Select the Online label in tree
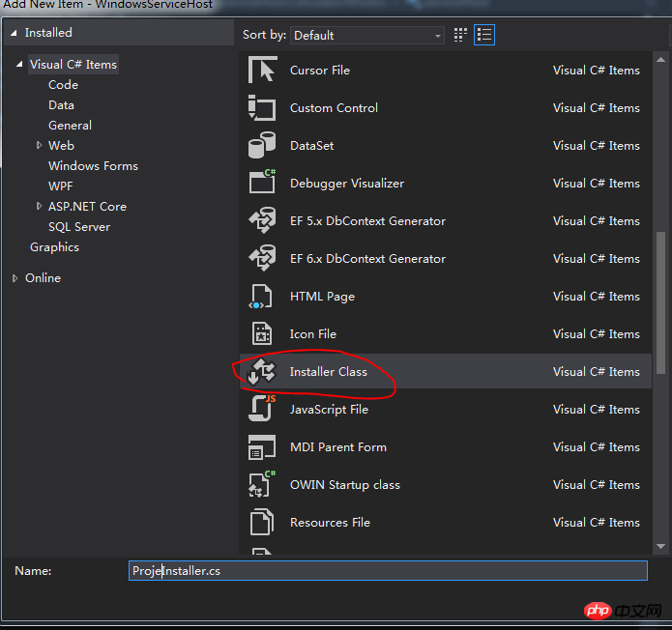The image size is (672, 630). tap(43, 278)
